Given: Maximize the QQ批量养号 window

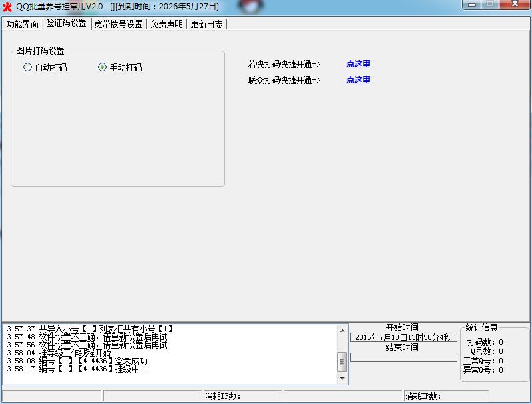Looking at the screenshot, I should coord(490,5).
